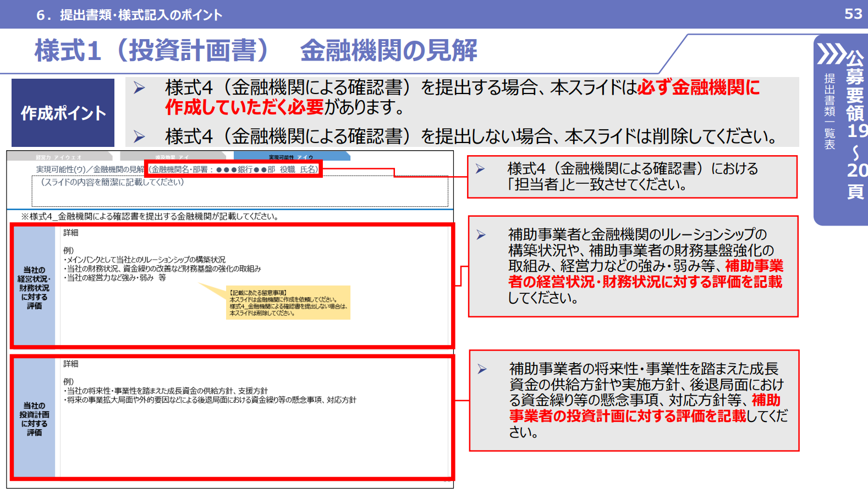Click the 6. 提出書類・様式記入のポイント section header
The height and width of the screenshot is (493, 868).
click(x=129, y=15)
